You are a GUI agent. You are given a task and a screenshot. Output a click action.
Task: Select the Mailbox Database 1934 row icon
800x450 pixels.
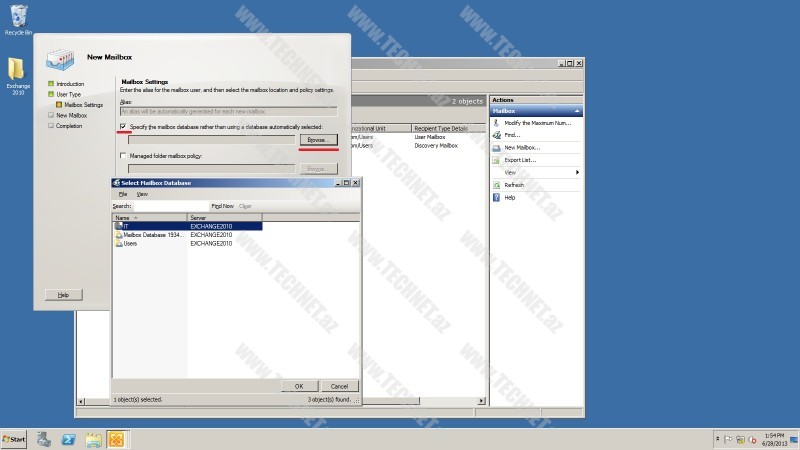coord(119,235)
